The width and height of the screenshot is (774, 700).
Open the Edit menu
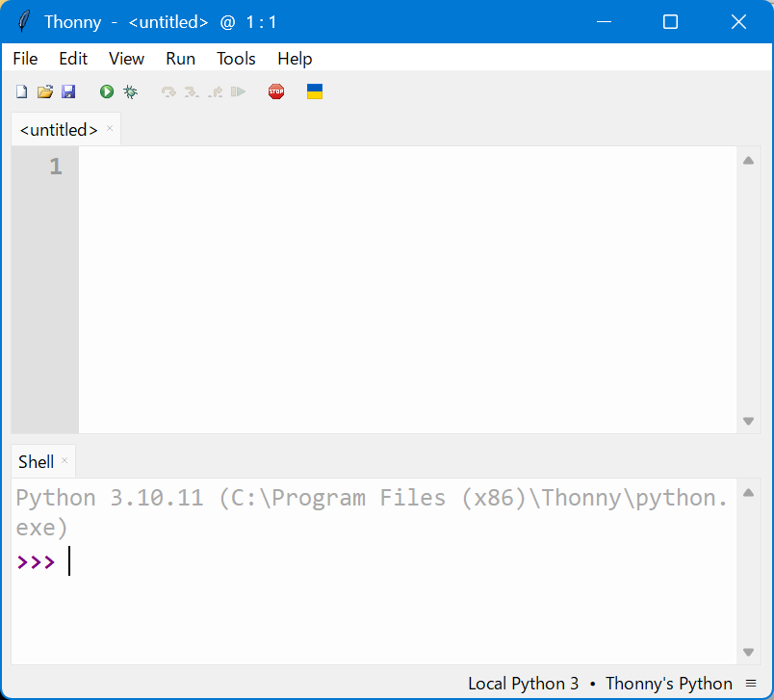click(73, 59)
